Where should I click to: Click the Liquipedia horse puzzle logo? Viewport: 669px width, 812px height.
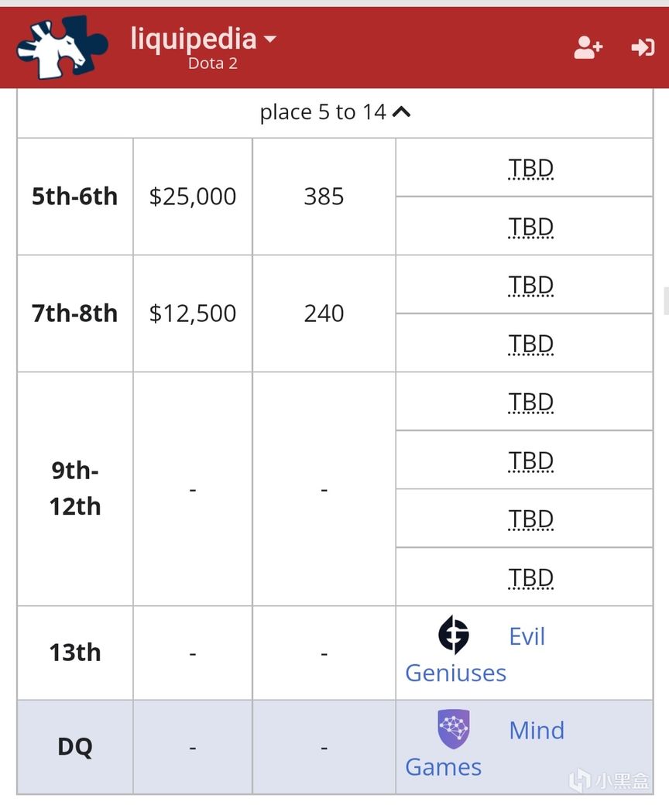click(x=62, y=47)
